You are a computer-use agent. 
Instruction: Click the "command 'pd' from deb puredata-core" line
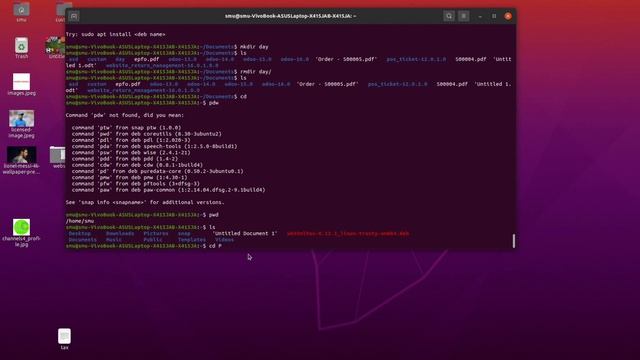pyautogui.click(x=158, y=171)
